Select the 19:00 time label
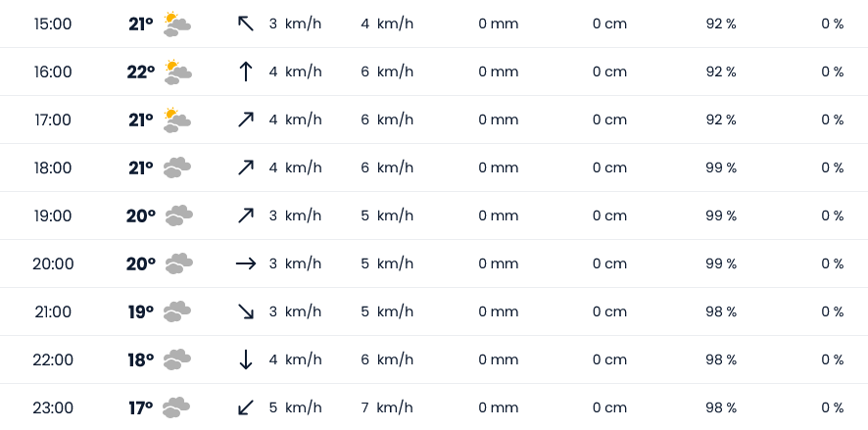This screenshot has width=868, height=430. [53, 215]
